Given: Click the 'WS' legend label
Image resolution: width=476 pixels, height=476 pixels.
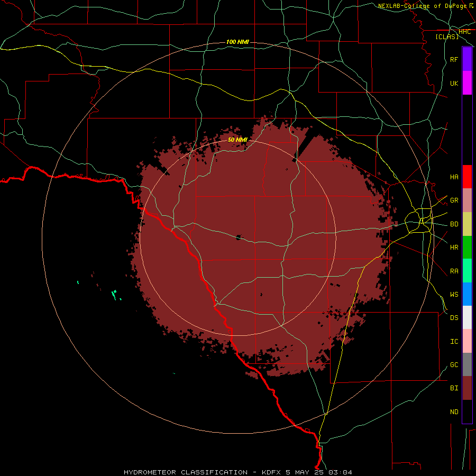Looking at the screenshot, I should coord(454,294).
